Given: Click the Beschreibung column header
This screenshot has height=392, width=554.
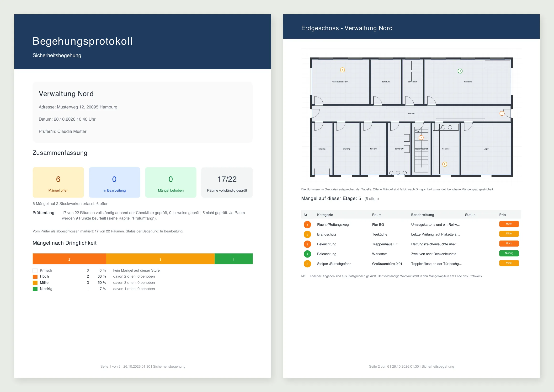Looking at the screenshot, I should [422, 215].
